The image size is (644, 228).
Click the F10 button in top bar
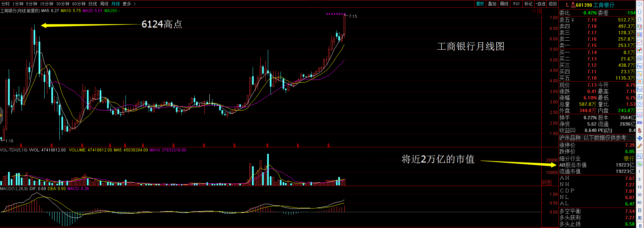516,4
